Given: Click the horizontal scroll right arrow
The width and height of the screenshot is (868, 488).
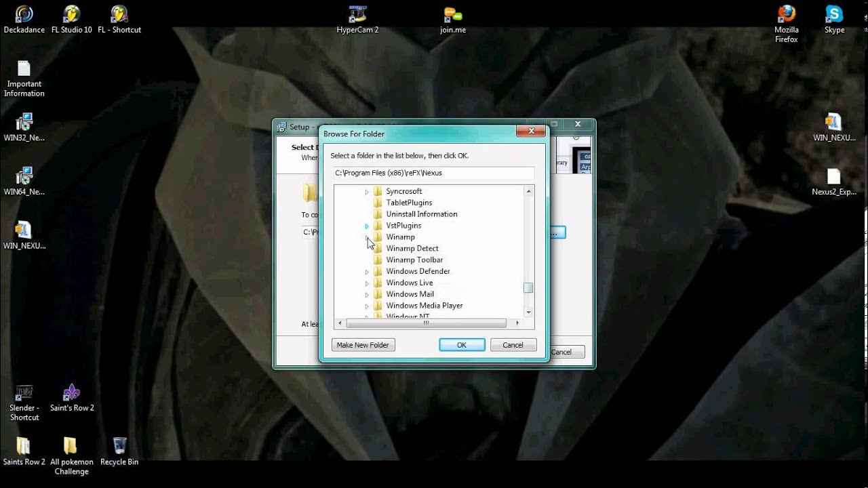Looking at the screenshot, I should (x=517, y=323).
